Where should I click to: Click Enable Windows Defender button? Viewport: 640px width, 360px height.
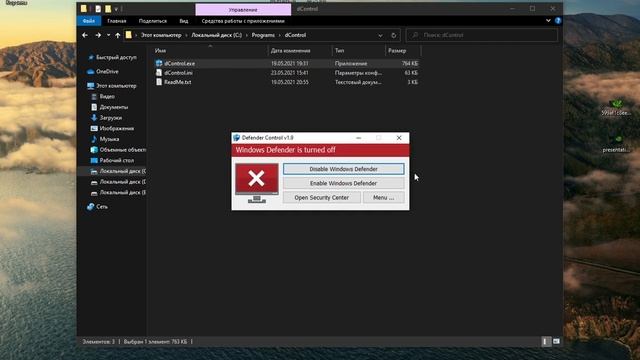click(343, 183)
